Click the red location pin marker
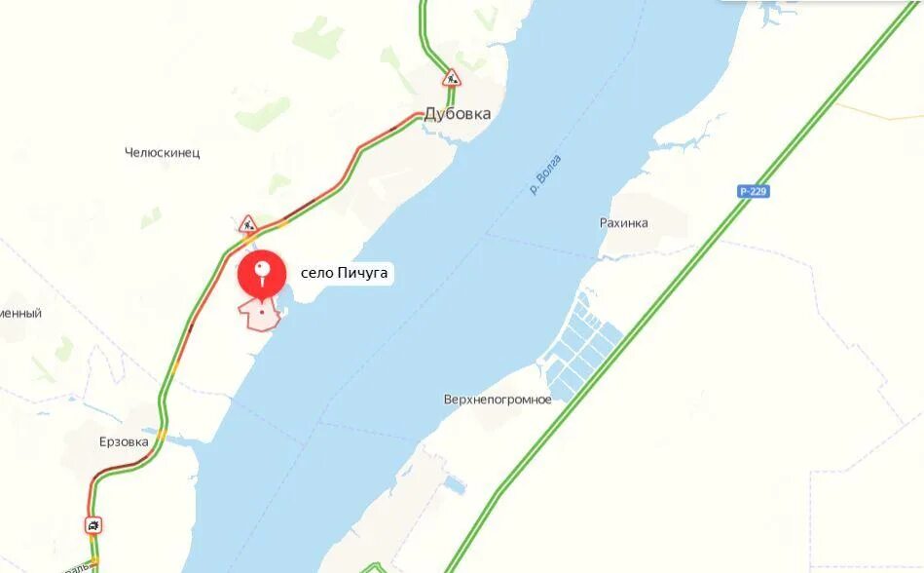Viewport: 924px width, 573px height. tap(262, 272)
